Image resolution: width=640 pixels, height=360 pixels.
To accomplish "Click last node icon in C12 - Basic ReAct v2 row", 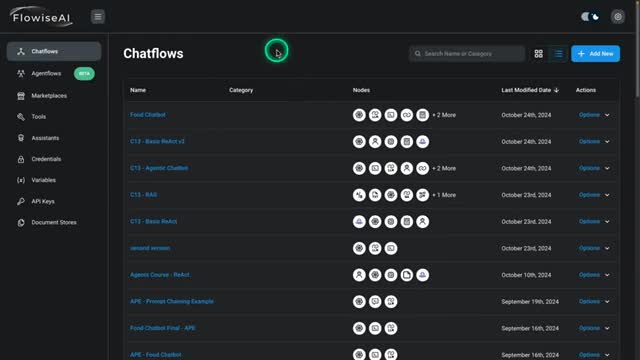I will [422, 142].
